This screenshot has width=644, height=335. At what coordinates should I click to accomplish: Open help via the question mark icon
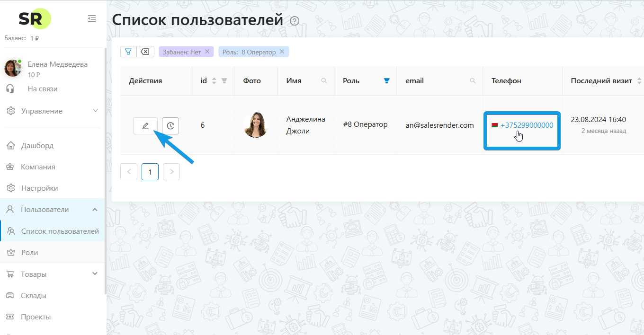(x=294, y=21)
